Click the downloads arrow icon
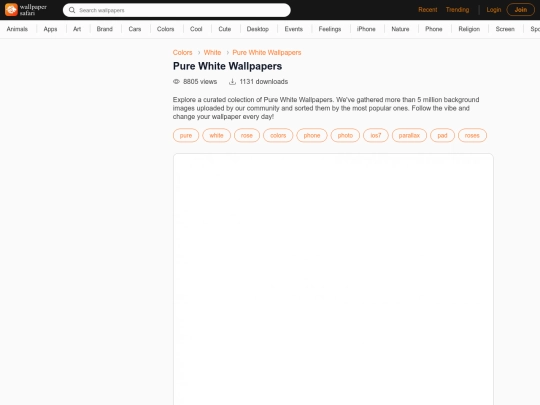The image size is (540, 405). click(x=232, y=82)
